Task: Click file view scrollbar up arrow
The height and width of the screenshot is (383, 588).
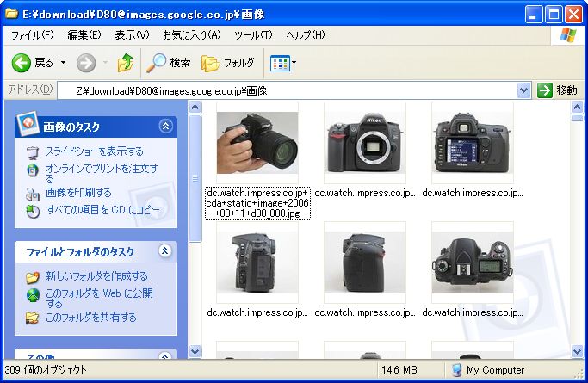Action: 577,108
